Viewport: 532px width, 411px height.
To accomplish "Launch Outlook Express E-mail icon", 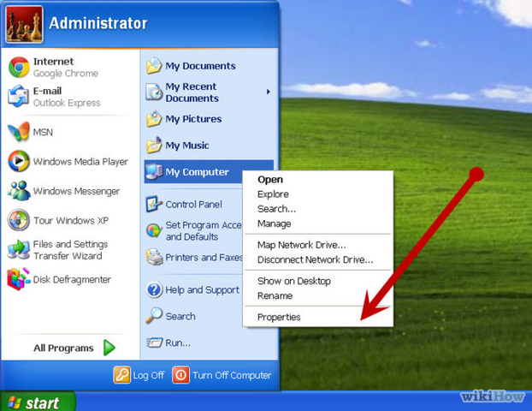I will coord(18,97).
